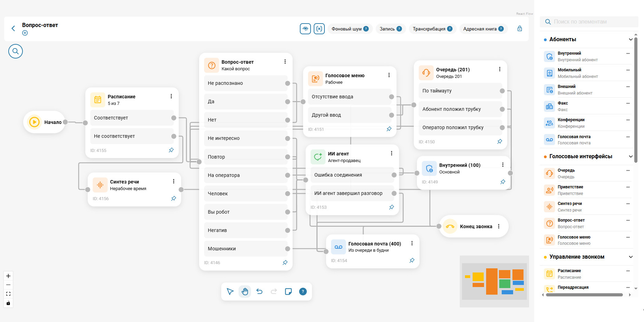Collapse the Управление звонком section
Screen dimensions: 644x322
click(x=630, y=257)
